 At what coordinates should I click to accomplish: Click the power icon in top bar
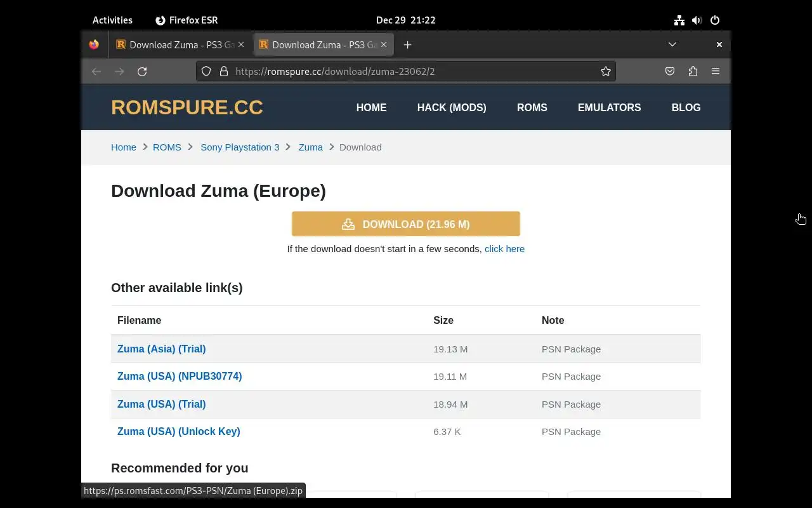pos(715,20)
